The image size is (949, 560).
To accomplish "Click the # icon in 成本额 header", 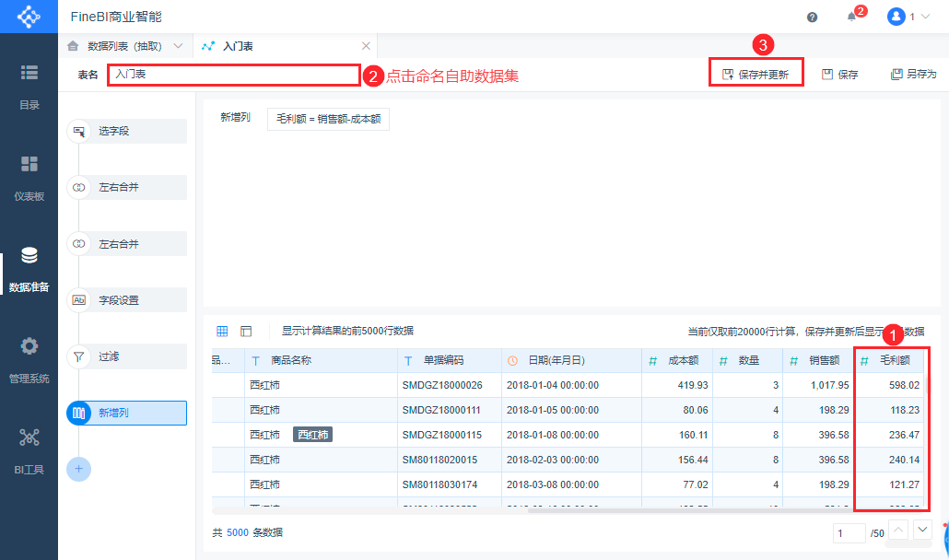I will tap(652, 360).
